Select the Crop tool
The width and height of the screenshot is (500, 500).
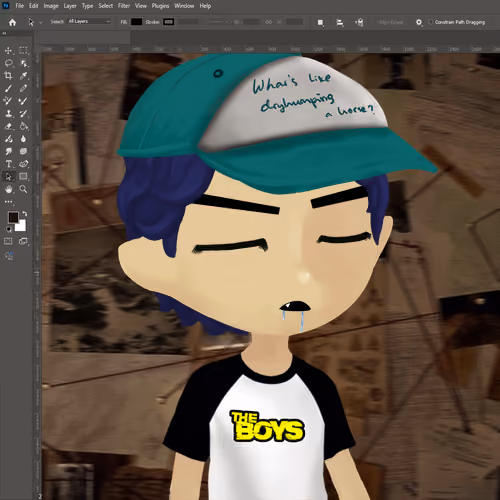(x=8, y=76)
